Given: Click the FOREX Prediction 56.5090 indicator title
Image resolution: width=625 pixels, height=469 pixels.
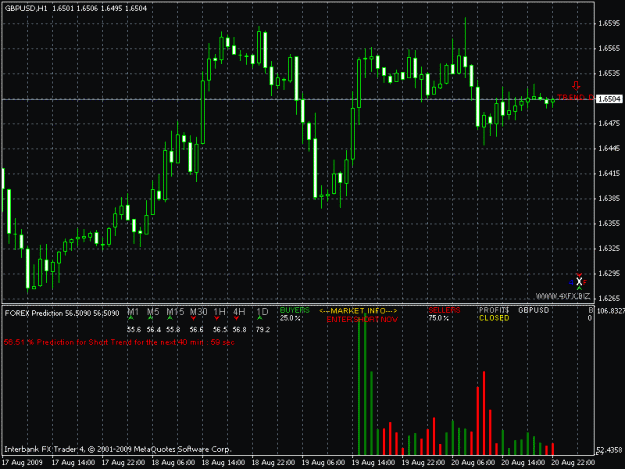Looking at the screenshot, I should click(x=62, y=314).
